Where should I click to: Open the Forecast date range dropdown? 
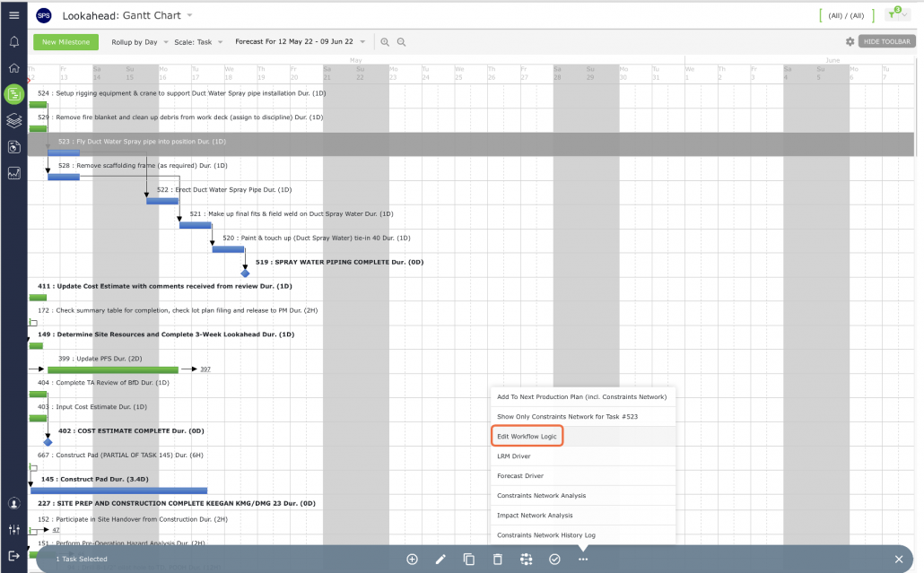pos(300,42)
